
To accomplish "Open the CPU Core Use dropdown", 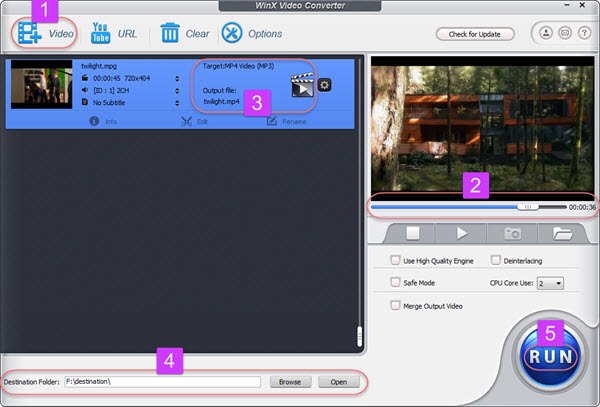I will click(x=550, y=283).
